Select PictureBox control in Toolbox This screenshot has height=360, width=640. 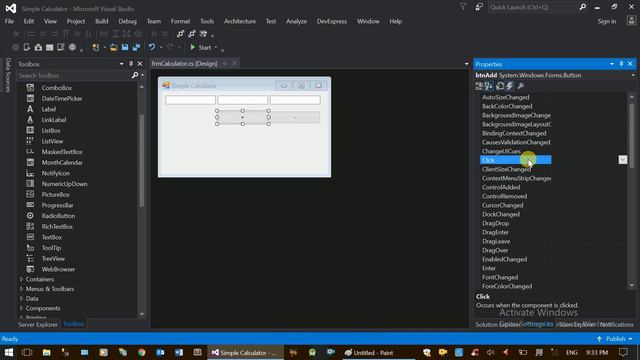55,194
